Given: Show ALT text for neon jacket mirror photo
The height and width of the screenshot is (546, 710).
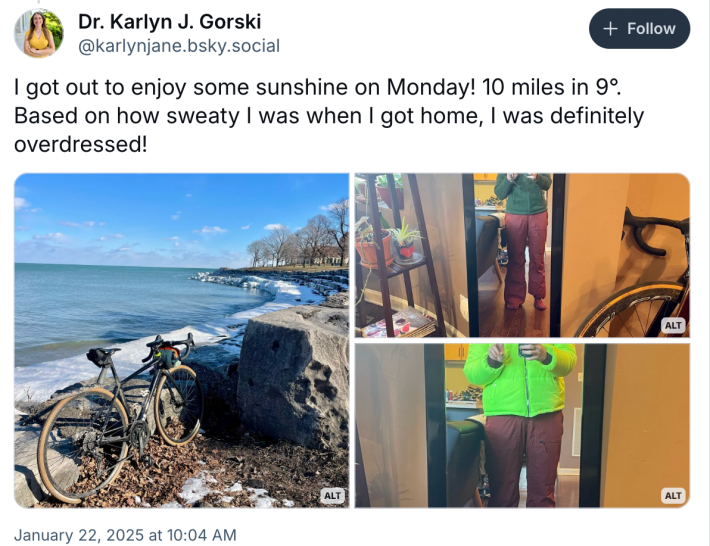Looking at the screenshot, I should (x=673, y=495).
